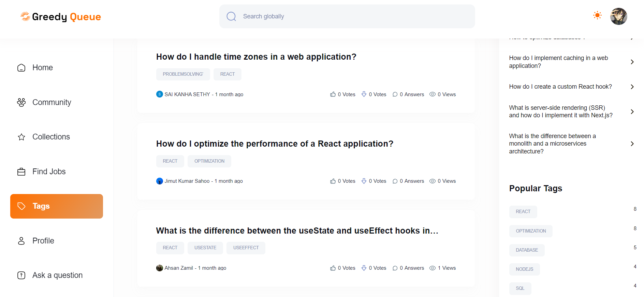Expand the monolith vs microservices chevron
The height and width of the screenshot is (297, 644).
point(632,144)
